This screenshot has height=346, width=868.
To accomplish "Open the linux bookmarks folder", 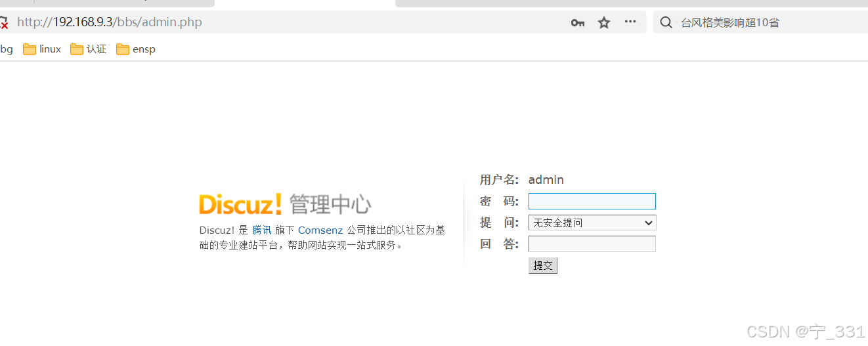I will (42, 49).
